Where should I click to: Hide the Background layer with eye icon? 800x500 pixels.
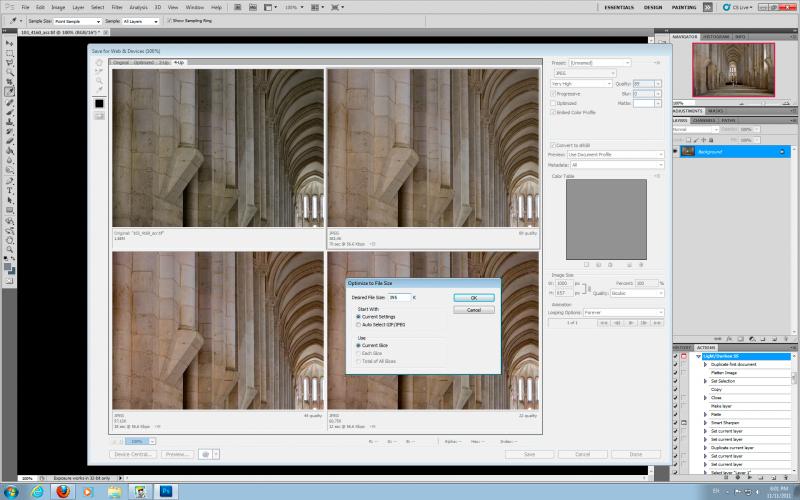point(676,152)
